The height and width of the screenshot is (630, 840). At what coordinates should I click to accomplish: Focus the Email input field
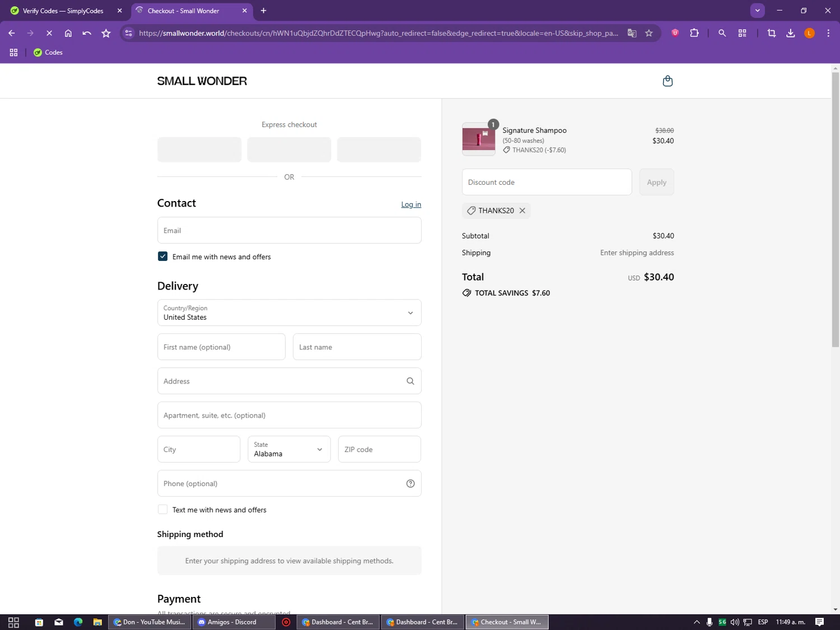coord(289,230)
